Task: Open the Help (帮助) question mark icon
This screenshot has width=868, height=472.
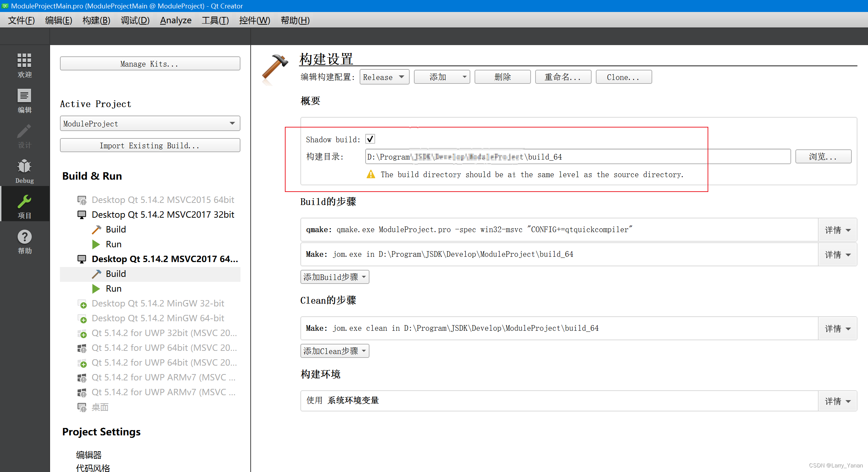Action: 24,237
